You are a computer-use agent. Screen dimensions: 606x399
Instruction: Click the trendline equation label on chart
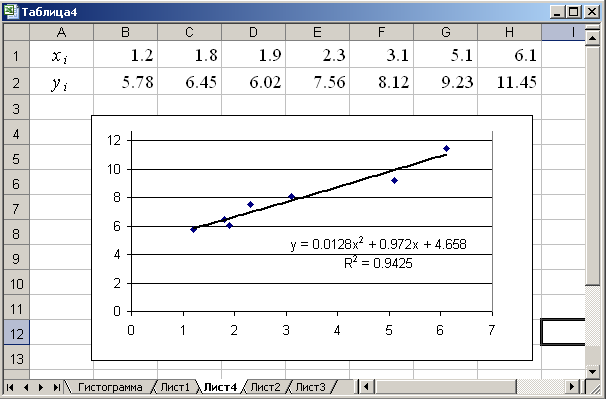[x=378, y=244]
